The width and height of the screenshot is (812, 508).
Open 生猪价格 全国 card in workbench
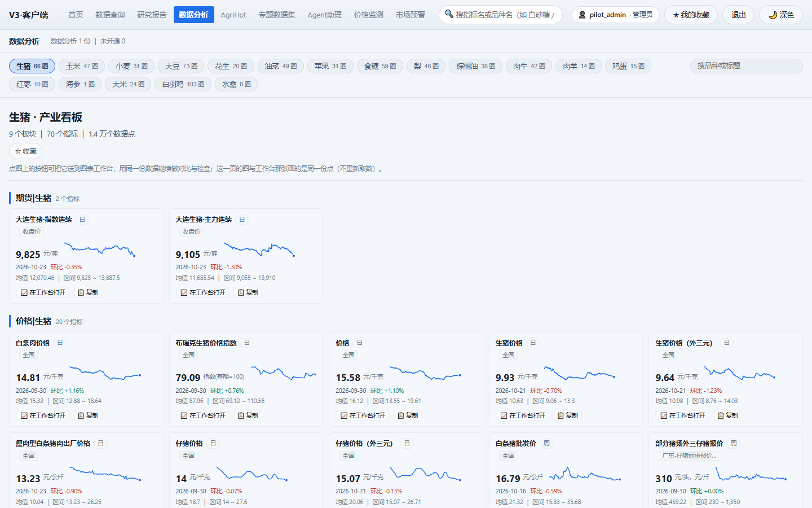523,415
